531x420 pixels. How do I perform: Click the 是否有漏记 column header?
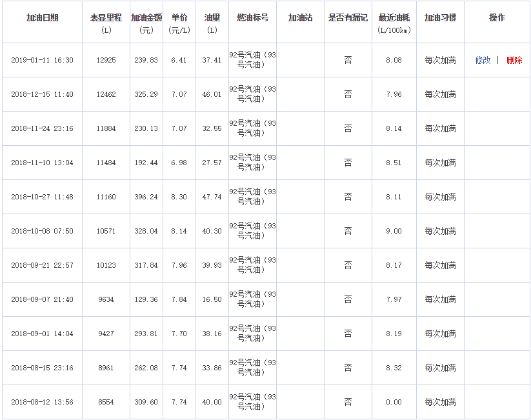pyautogui.click(x=348, y=17)
